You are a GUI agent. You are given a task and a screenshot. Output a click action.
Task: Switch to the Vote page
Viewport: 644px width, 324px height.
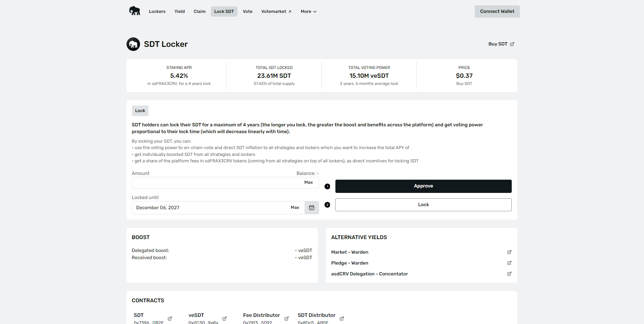coord(248,12)
